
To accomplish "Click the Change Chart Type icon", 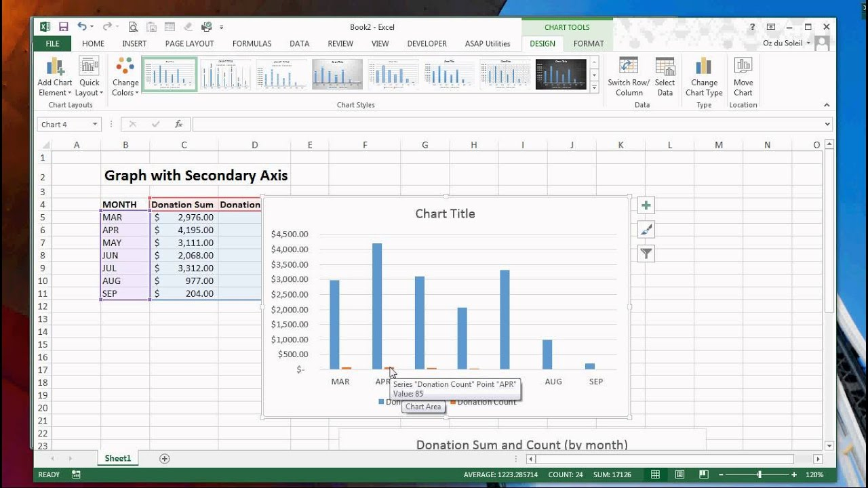I will click(704, 67).
